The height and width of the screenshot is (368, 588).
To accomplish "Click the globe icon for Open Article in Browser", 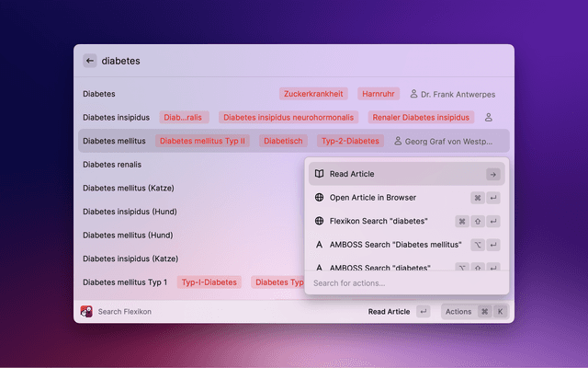I will pyautogui.click(x=319, y=198).
